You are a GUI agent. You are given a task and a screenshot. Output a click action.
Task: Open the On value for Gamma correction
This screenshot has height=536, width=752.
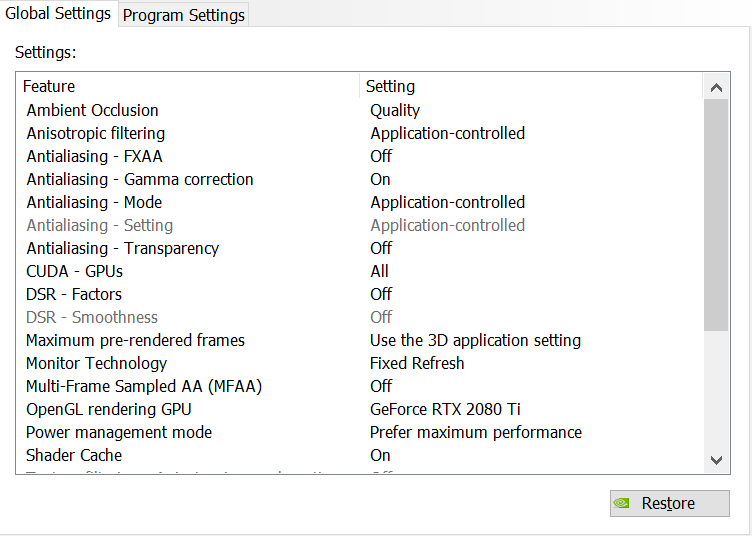[380, 179]
